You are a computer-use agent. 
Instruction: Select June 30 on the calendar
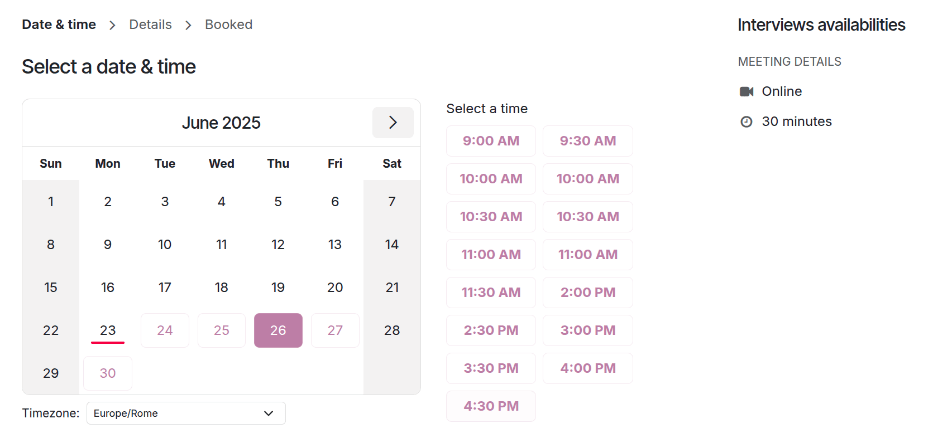[x=108, y=373]
